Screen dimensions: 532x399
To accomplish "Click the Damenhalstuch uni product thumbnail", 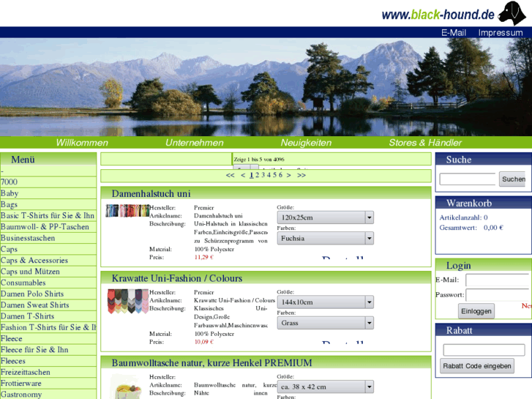I will point(127,211).
